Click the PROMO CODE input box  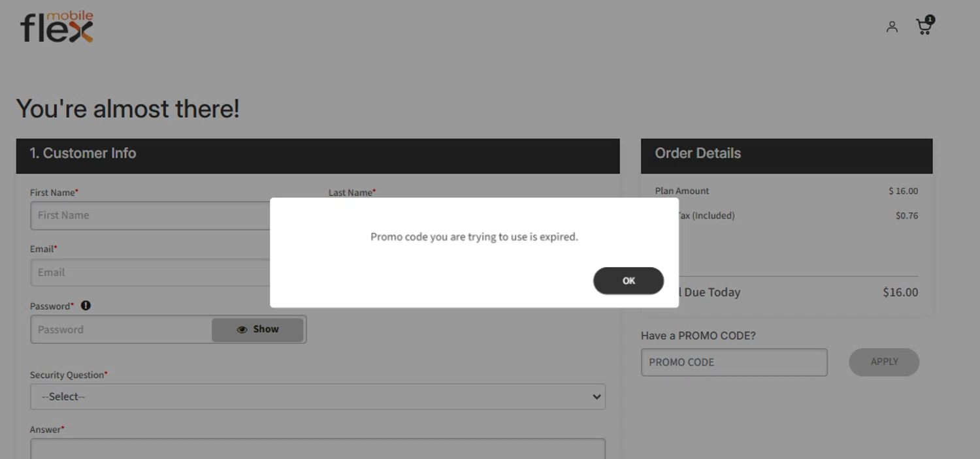(x=734, y=362)
